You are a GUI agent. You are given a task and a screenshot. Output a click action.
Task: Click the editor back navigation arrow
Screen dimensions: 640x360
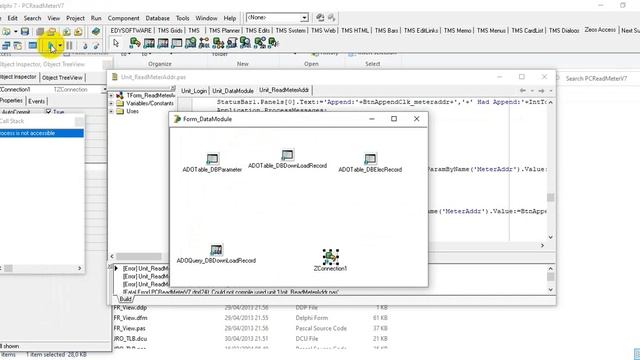[523, 91]
